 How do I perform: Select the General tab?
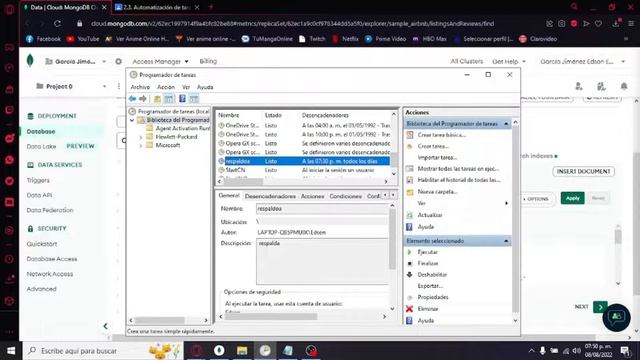[229, 196]
